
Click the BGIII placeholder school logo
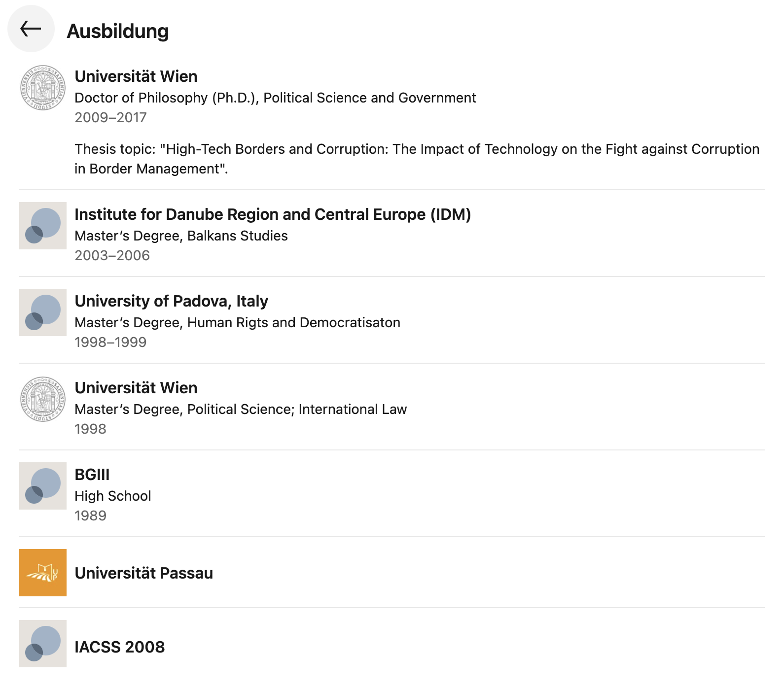click(x=43, y=486)
